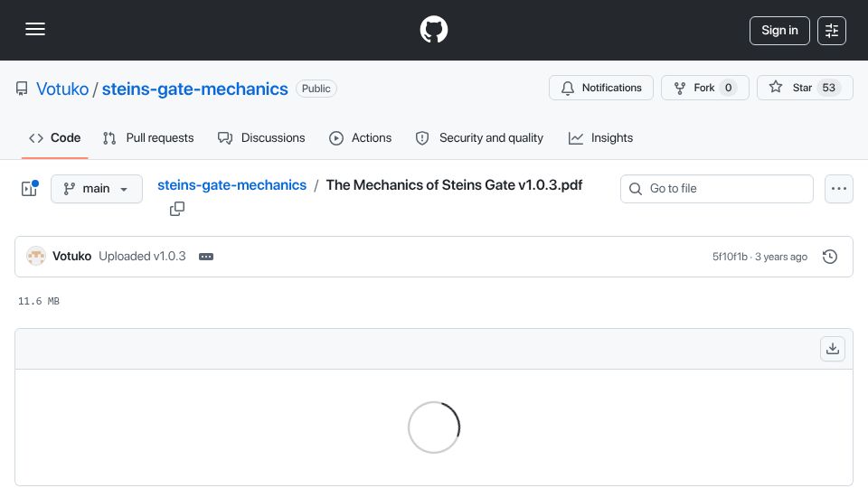Screen dimensions: 868x488
Task: Open appearance settings icon beside Sign in
Action: click(832, 31)
